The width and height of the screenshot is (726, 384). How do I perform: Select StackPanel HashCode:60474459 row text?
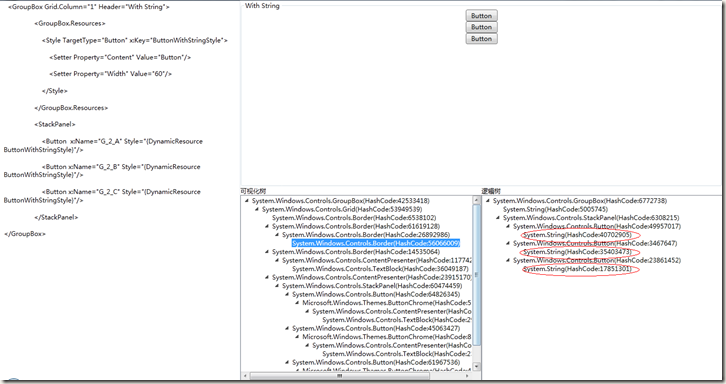tap(372, 286)
